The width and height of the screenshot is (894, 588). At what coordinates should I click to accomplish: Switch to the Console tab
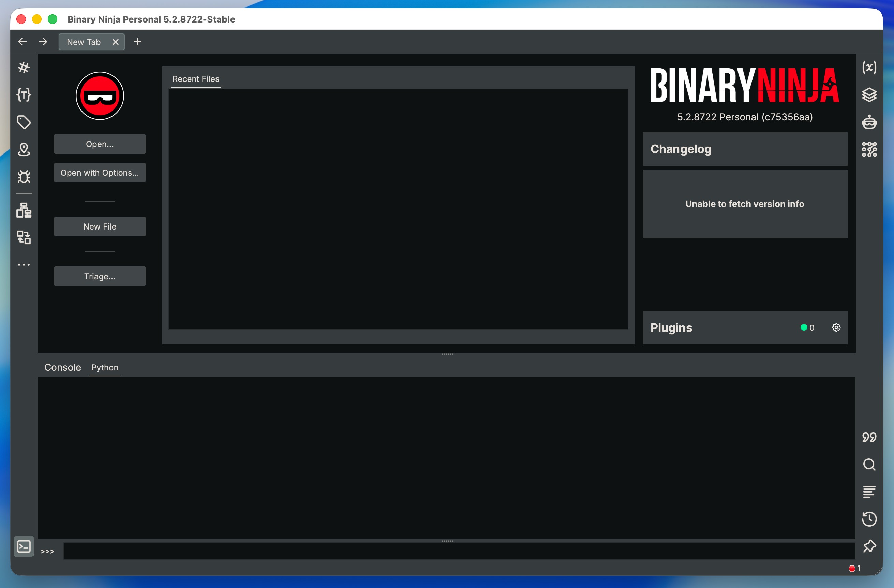62,367
